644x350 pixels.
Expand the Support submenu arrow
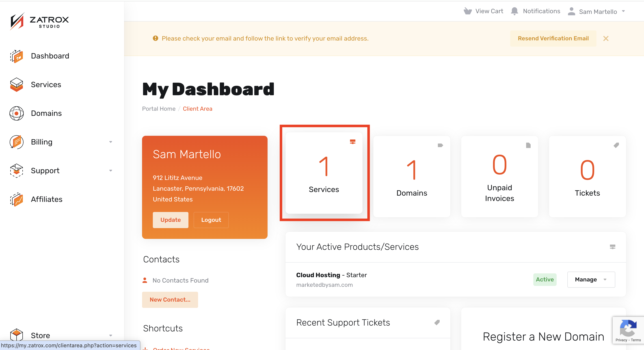click(x=110, y=171)
